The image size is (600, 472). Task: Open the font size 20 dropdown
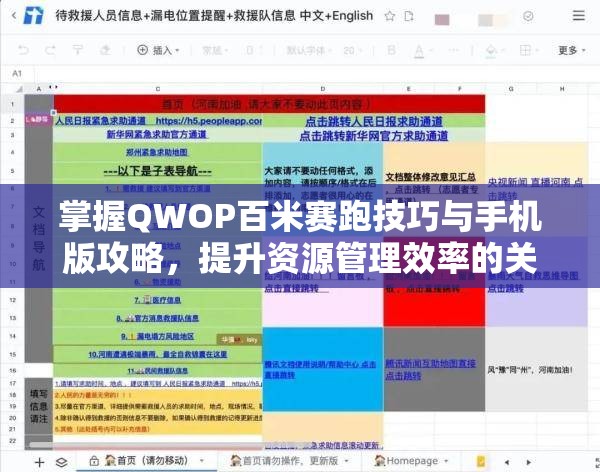coord(352,50)
